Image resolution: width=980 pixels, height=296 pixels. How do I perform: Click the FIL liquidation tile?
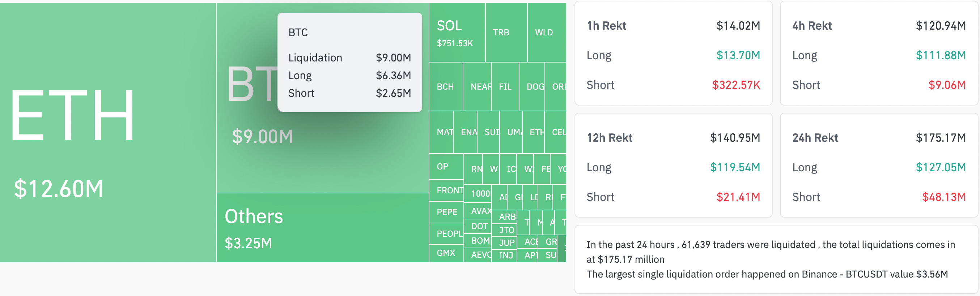coord(505,87)
